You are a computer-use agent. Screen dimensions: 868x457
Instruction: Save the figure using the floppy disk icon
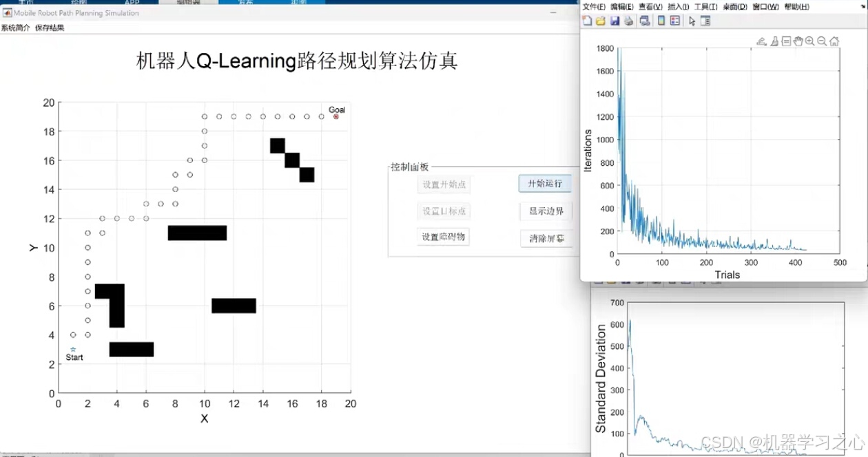coord(614,21)
